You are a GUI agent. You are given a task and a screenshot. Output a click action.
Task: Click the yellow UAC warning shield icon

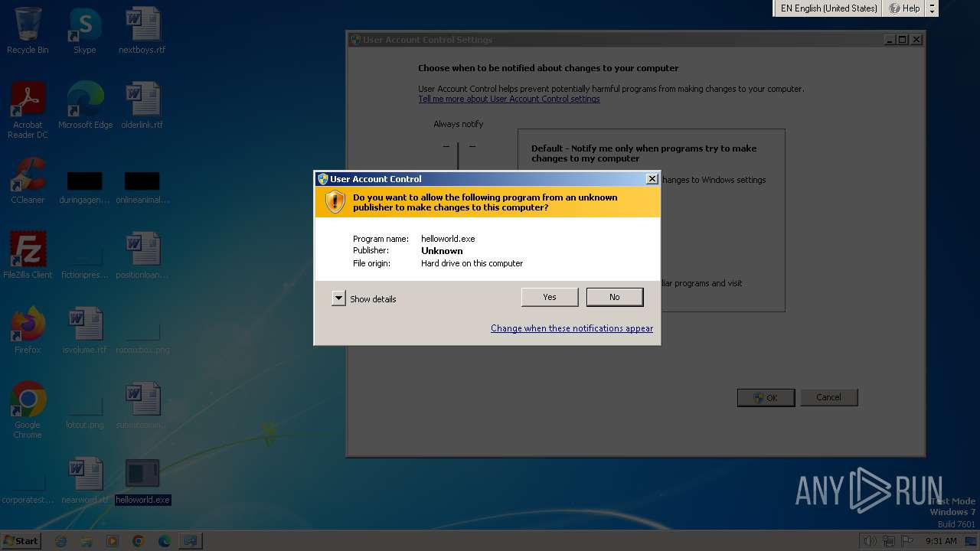click(x=335, y=201)
